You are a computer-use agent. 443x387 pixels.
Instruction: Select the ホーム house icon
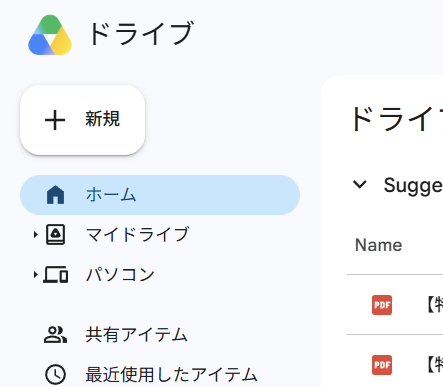(x=55, y=195)
